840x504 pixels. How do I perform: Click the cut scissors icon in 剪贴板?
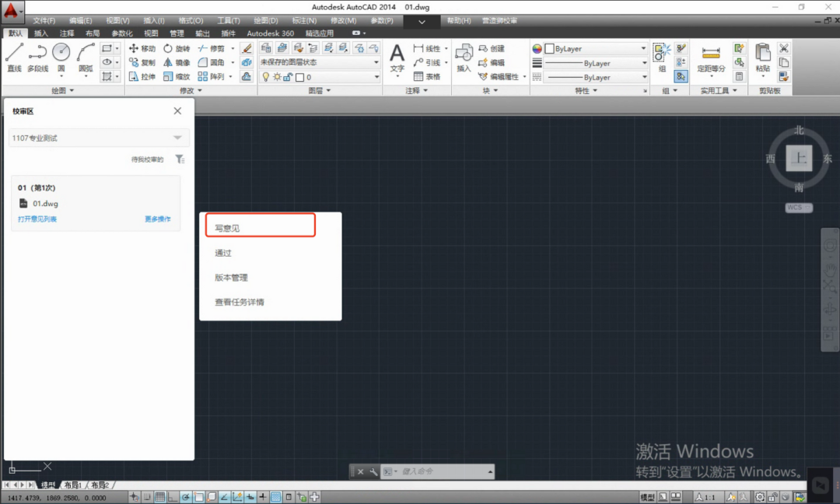784,48
